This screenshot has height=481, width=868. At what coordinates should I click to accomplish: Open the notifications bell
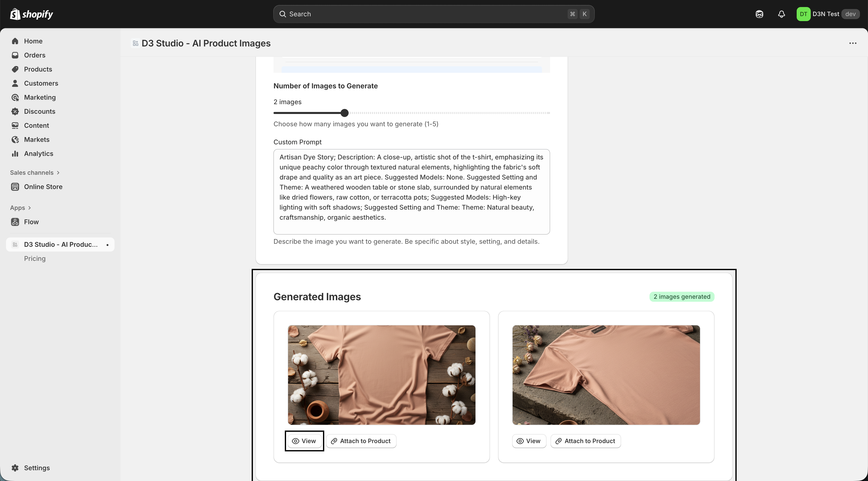[x=781, y=14]
